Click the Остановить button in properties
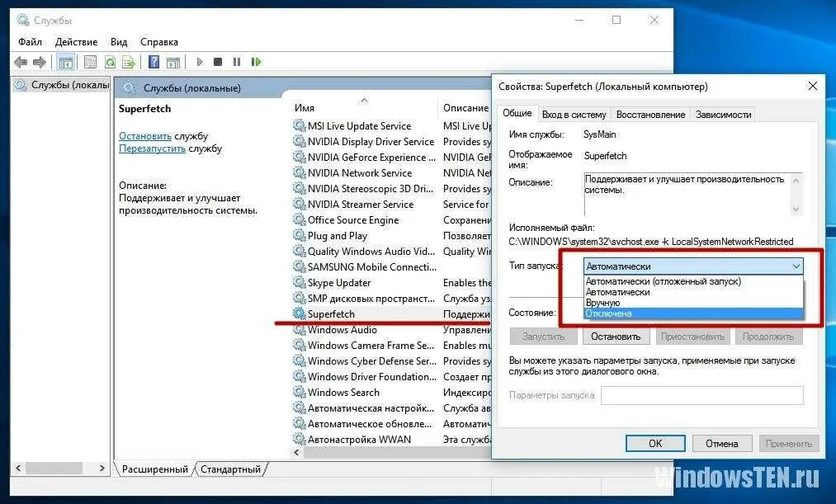Image resolution: width=836 pixels, height=504 pixels. coord(616,337)
